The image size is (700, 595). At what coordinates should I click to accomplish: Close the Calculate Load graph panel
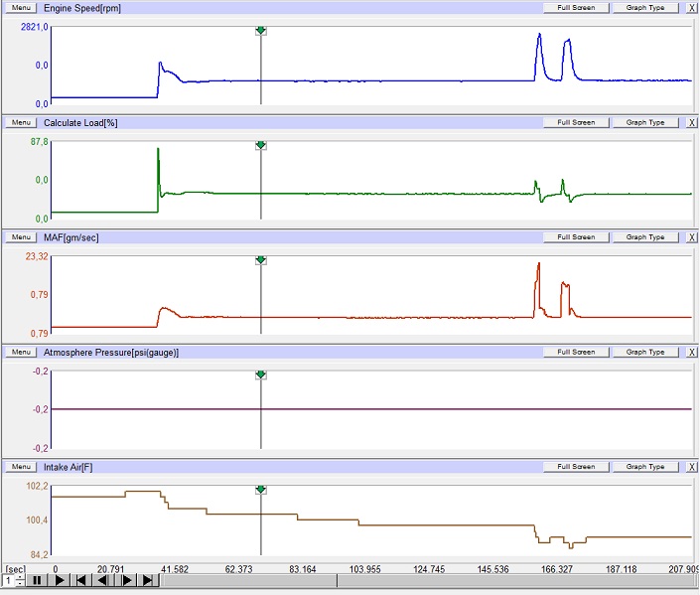click(x=691, y=122)
